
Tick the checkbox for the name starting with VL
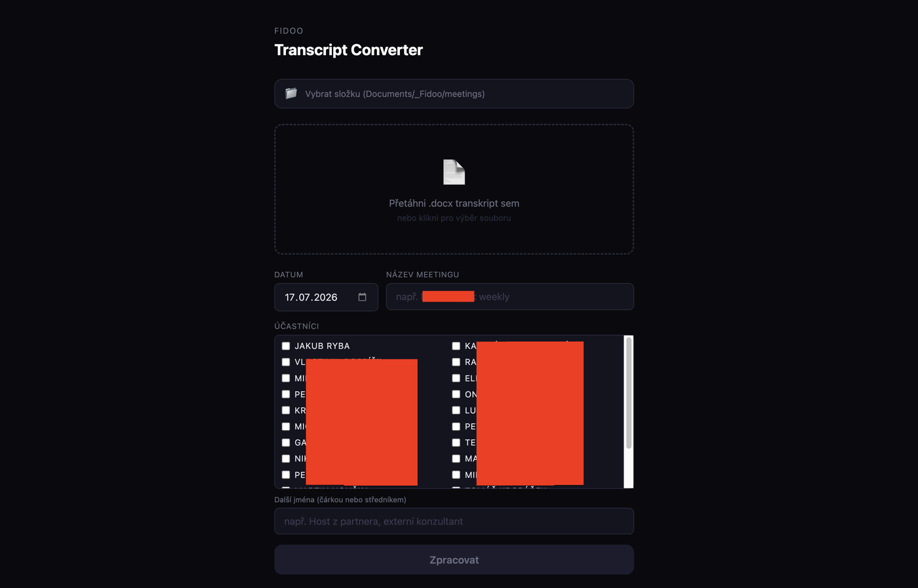coord(286,362)
